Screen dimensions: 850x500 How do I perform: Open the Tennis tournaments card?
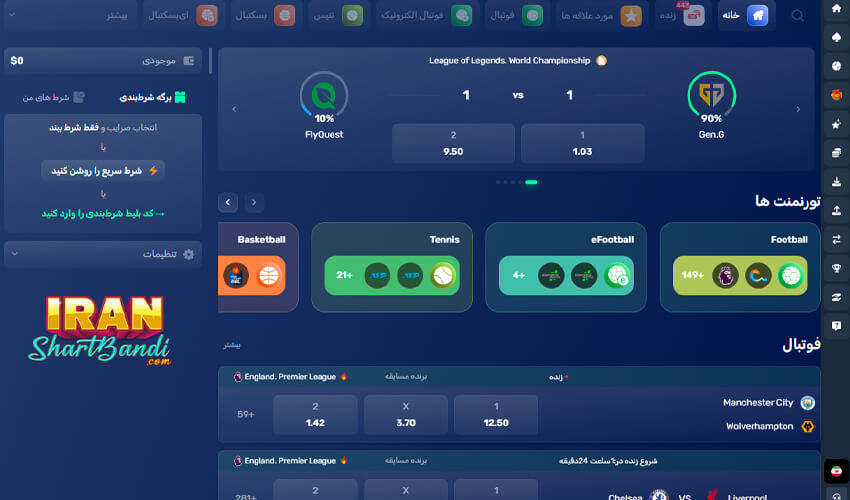(x=392, y=267)
